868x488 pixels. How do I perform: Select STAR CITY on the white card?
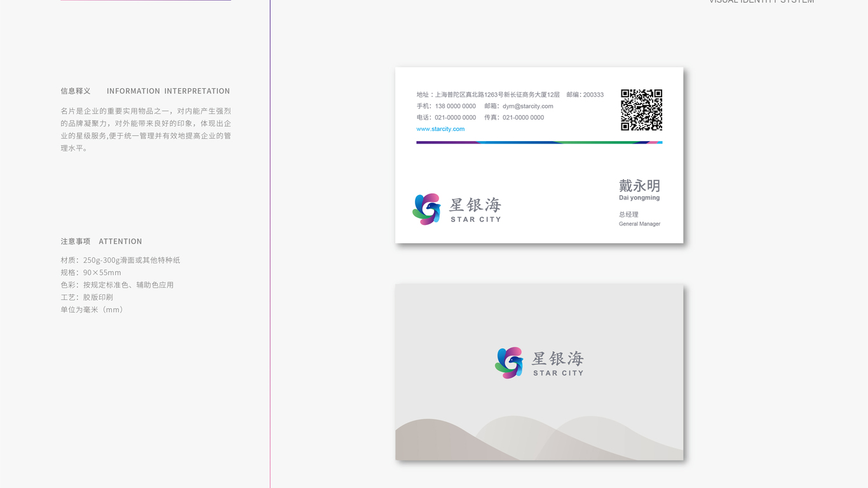coord(476,219)
